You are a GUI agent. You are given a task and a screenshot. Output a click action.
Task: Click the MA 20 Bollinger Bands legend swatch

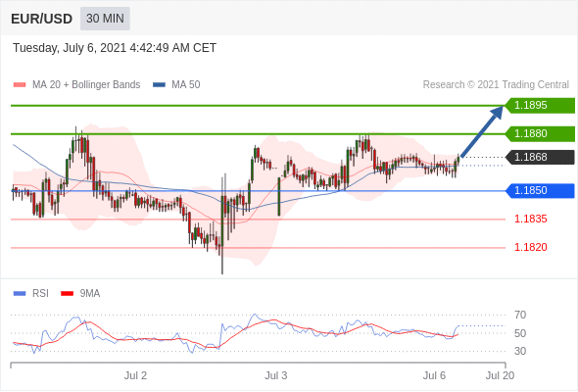pos(20,85)
